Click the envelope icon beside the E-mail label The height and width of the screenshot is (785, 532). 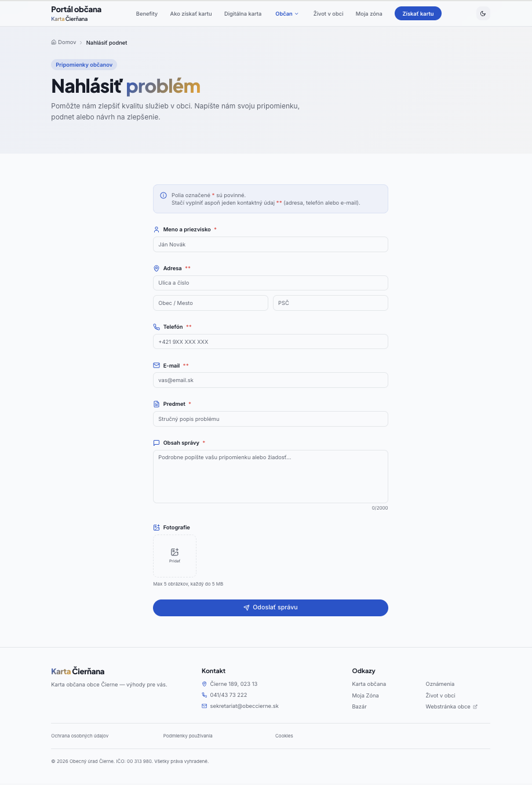pyautogui.click(x=156, y=366)
